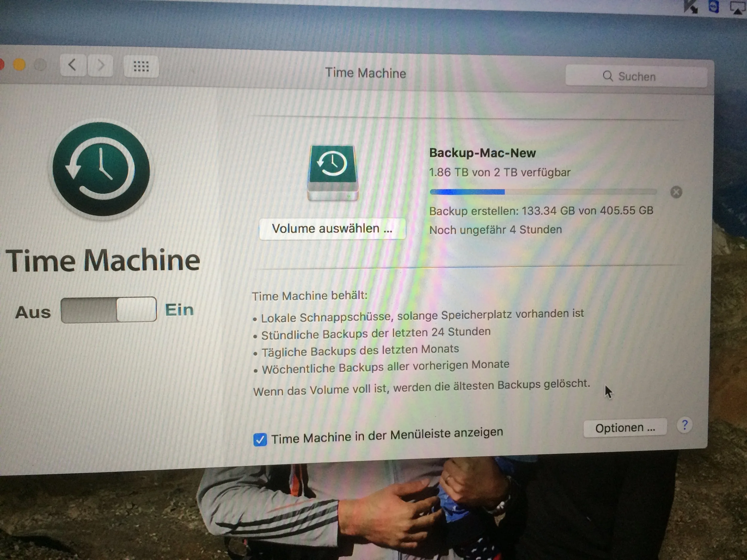The image size is (747, 560).
Task: Uncheck Time Machine in der Menüleiste anzeigen
Action: 260,440
